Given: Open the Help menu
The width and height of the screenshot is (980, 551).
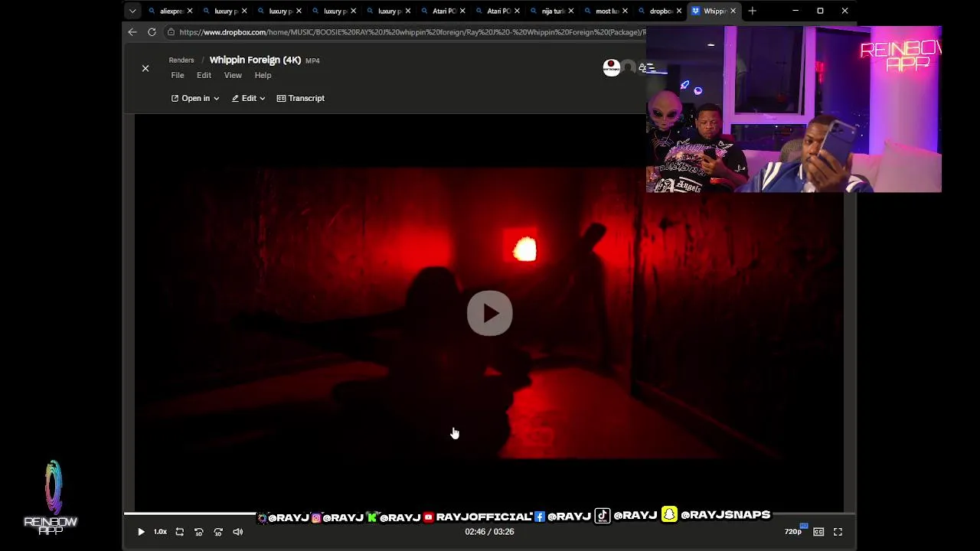Looking at the screenshot, I should click(x=263, y=75).
